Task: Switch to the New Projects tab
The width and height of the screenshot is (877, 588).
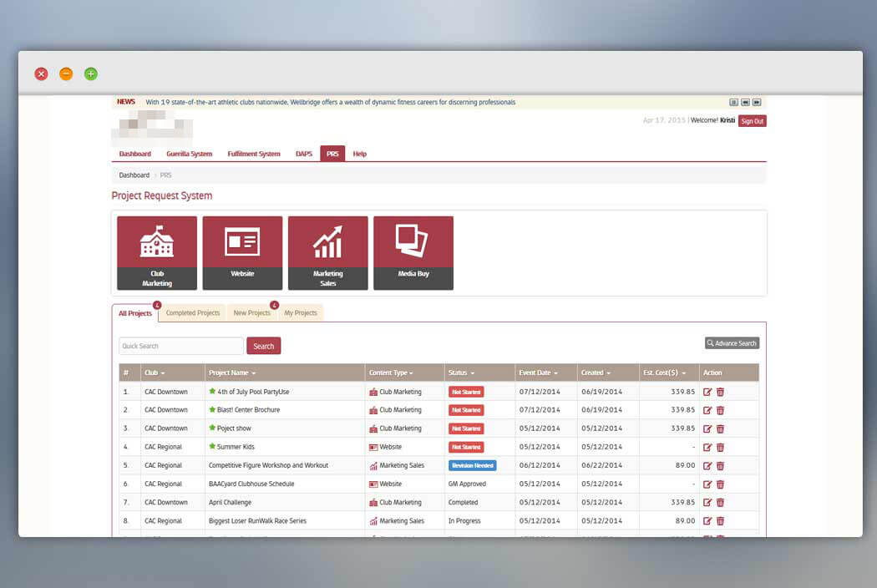Action: (251, 313)
